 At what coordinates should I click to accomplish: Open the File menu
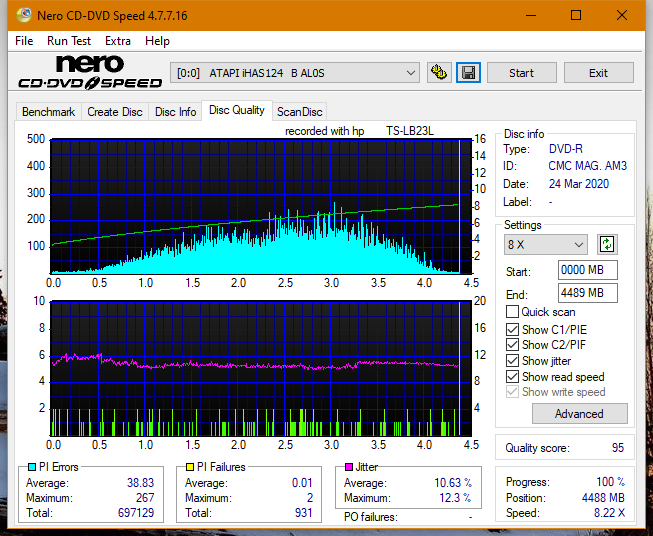point(24,41)
